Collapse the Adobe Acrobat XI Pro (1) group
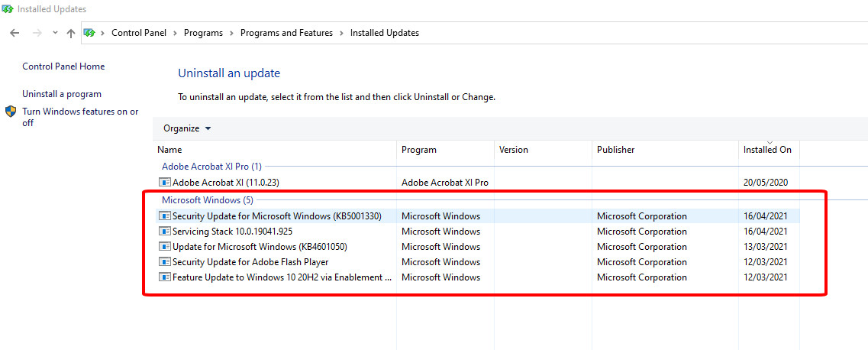This screenshot has height=350, width=868. click(x=211, y=166)
